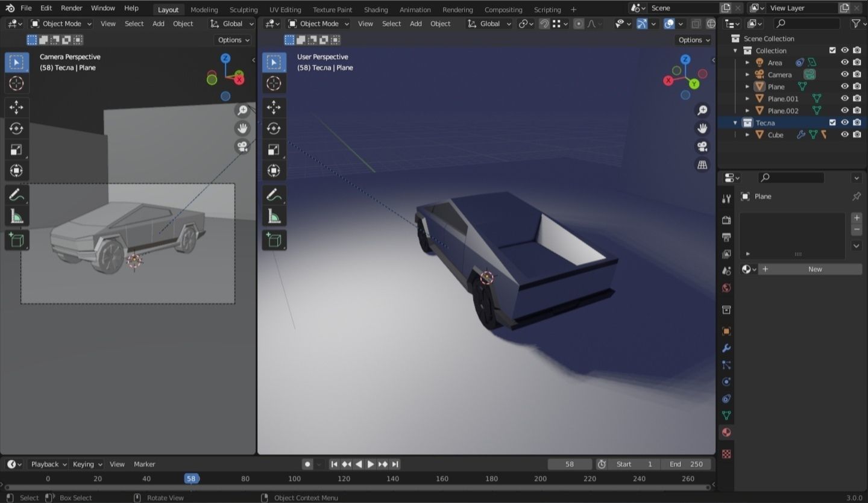Viewport: 868px width, 503px height.
Task: Click the pan hand icon in User Perspective viewport
Action: coord(702,128)
